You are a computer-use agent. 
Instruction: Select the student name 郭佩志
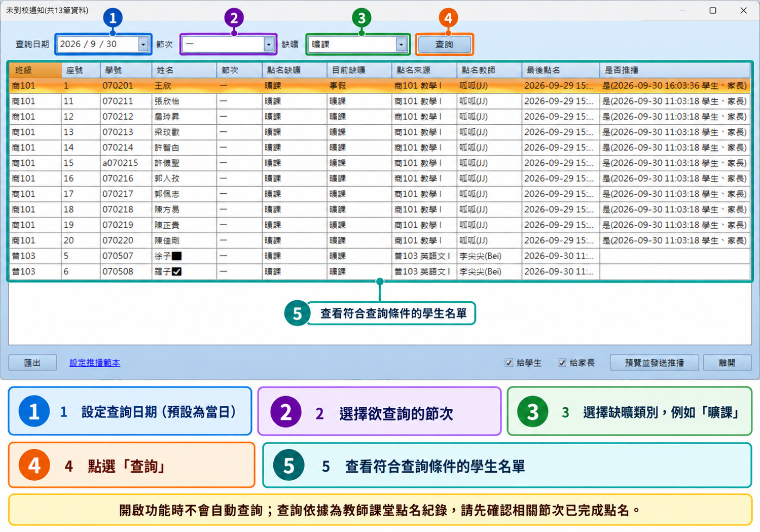[x=167, y=194]
